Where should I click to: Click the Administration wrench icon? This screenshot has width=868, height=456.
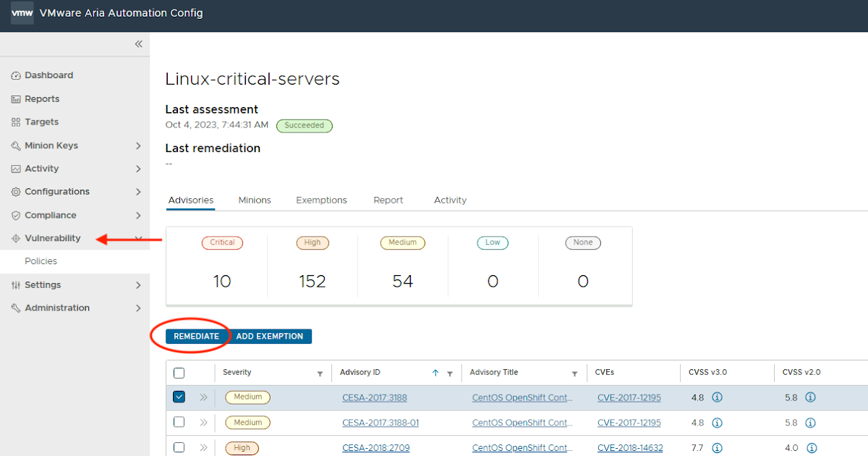[16, 308]
